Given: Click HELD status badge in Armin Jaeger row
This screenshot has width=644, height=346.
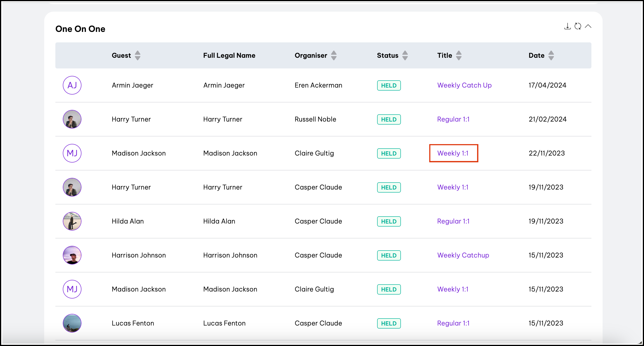Looking at the screenshot, I should [389, 85].
